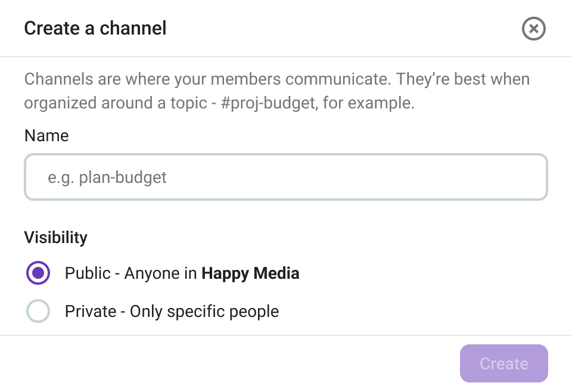
Task: Focus the e.g. plan-budget text box
Action: point(285,177)
